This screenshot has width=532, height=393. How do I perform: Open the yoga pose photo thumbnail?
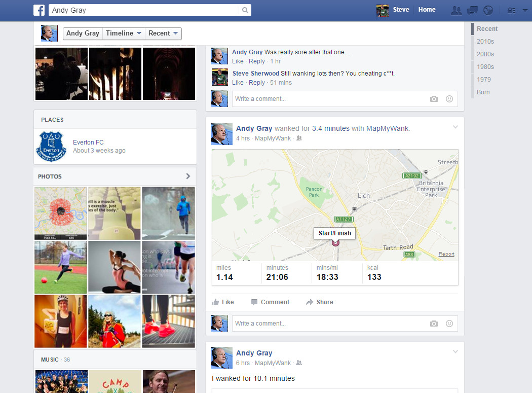[115, 267]
